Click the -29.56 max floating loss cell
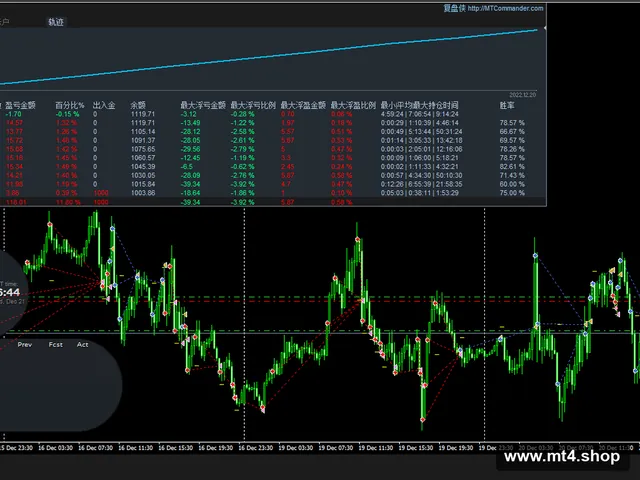 coord(191,149)
